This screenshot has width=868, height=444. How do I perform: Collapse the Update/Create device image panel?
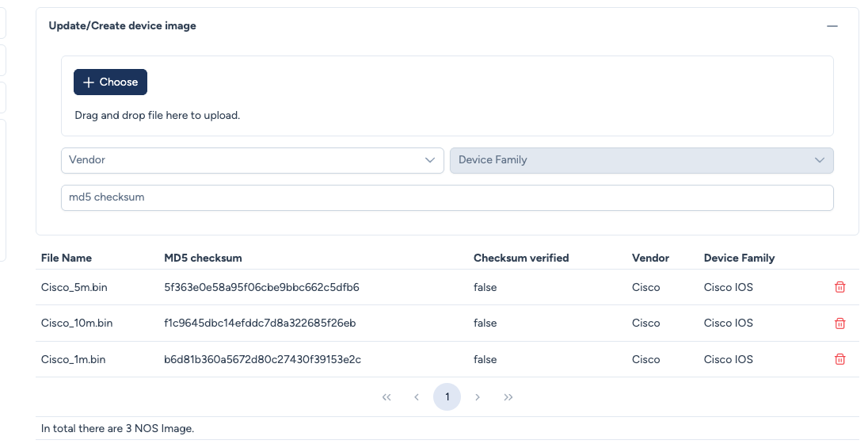[832, 26]
